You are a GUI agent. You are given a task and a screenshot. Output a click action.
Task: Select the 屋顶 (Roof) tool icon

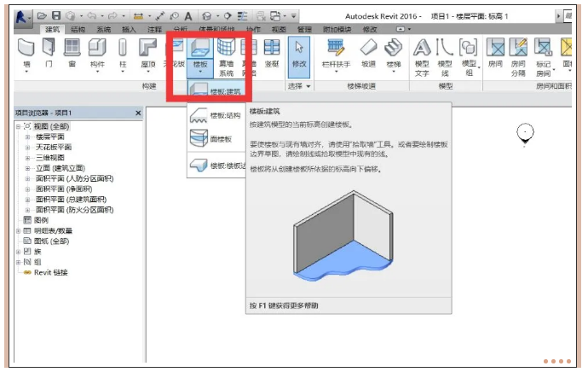147,48
